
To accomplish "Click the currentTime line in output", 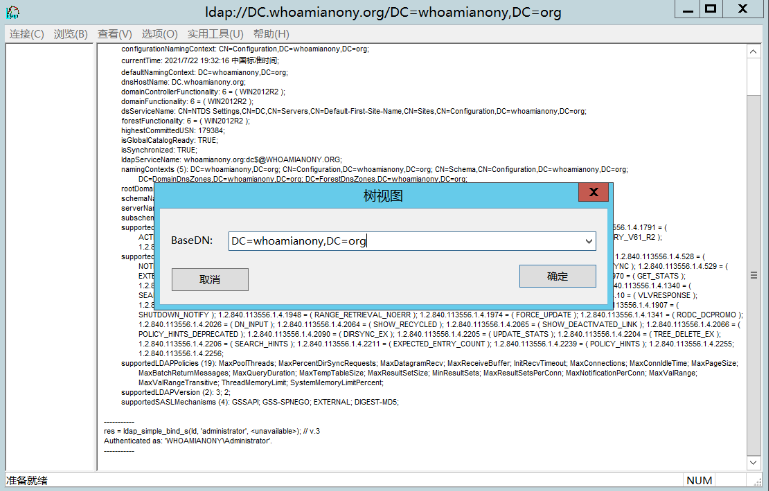I will [200, 61].
